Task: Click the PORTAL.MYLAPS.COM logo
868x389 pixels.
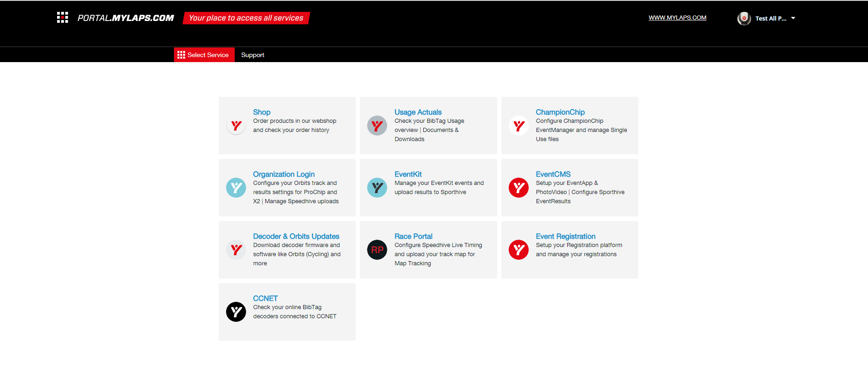Action: click(x=126, y=18)
